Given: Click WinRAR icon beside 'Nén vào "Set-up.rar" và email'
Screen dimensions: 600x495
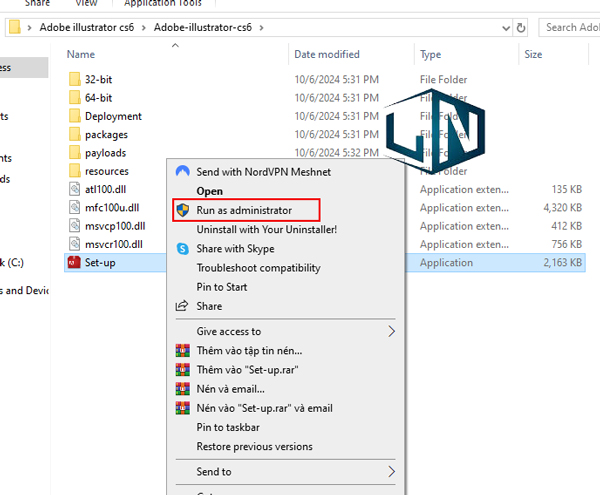Looking at the screenshot, I should point(183,408).
